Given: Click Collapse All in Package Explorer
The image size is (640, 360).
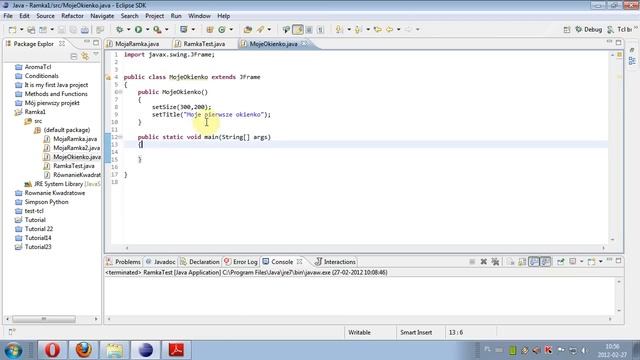Looking at the screenshot, I should [x=74, y=56].
